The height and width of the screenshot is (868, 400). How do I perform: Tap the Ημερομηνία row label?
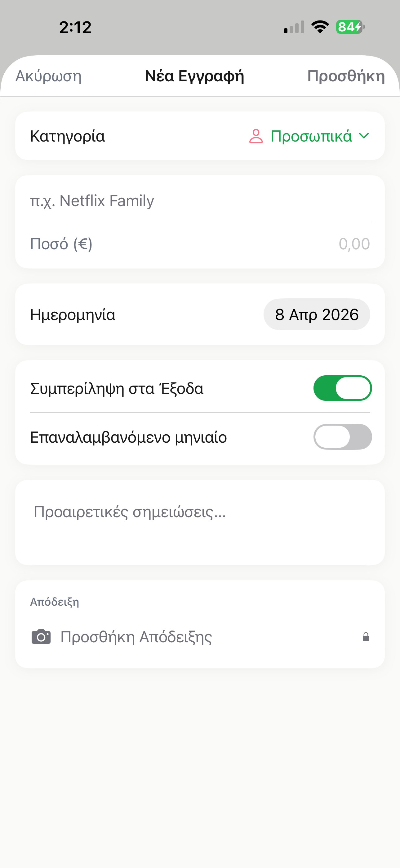point(73,315)
